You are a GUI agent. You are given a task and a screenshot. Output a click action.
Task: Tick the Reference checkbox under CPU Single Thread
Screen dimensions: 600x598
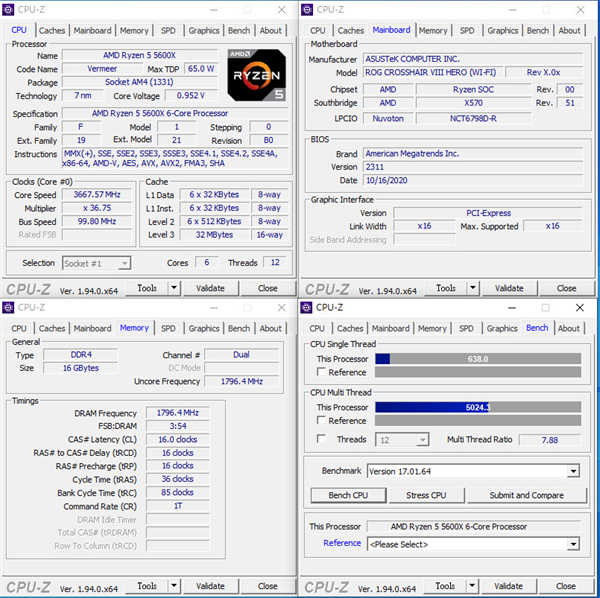tap(321, 372)
